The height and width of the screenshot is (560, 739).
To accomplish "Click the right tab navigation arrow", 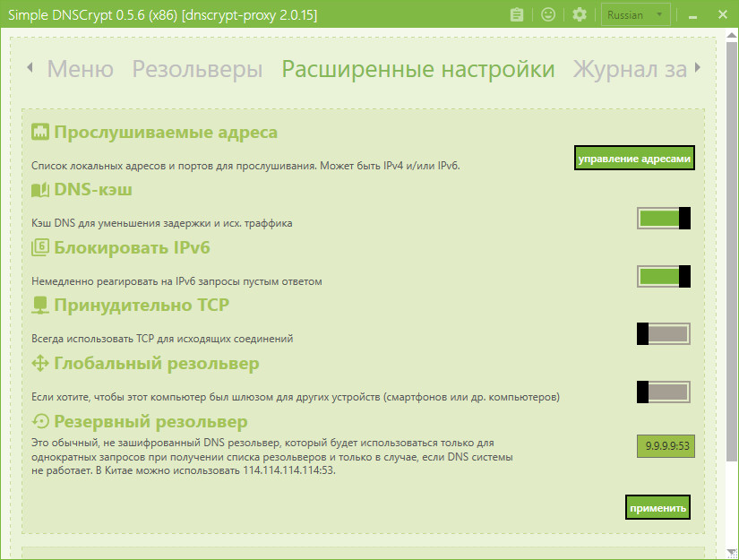I will (698, 68).
